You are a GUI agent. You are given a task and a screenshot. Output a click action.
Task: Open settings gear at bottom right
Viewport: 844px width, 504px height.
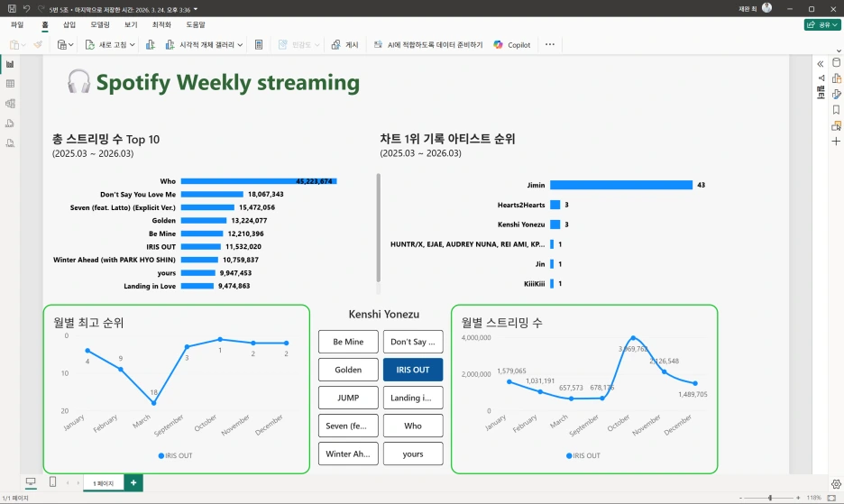(x=836, y=484)
